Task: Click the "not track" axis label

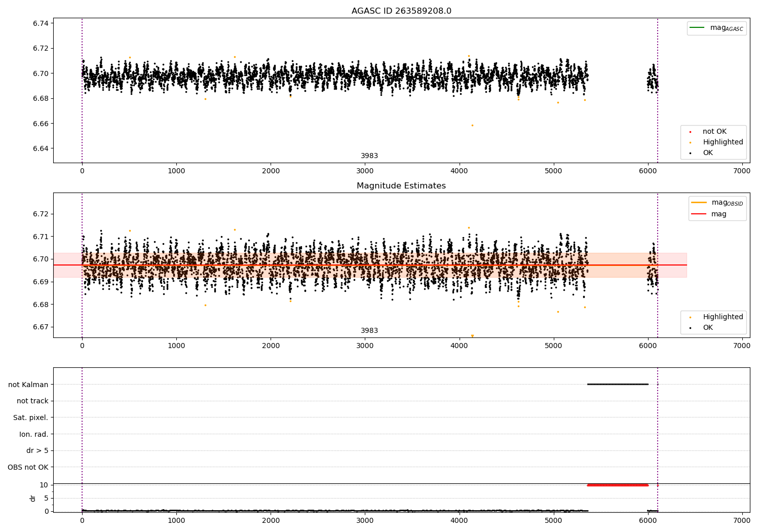Action: click(x=32, y=401)
